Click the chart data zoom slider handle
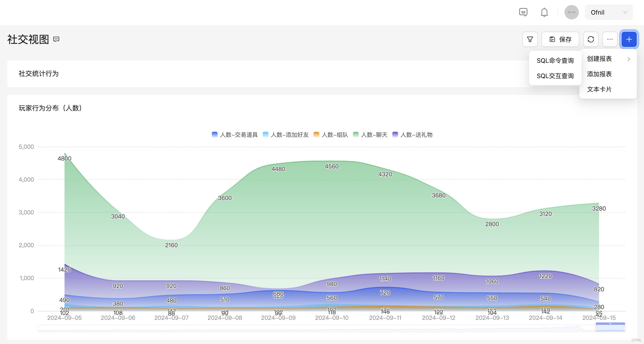Image resolution: width=644 pixels, height=344 pixels. (610, 324)
